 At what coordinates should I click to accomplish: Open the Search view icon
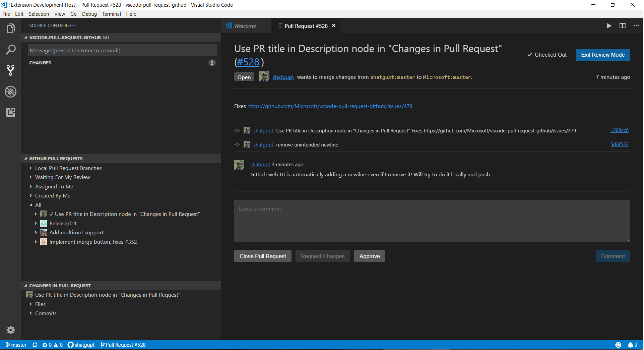(x=10, y=50)
